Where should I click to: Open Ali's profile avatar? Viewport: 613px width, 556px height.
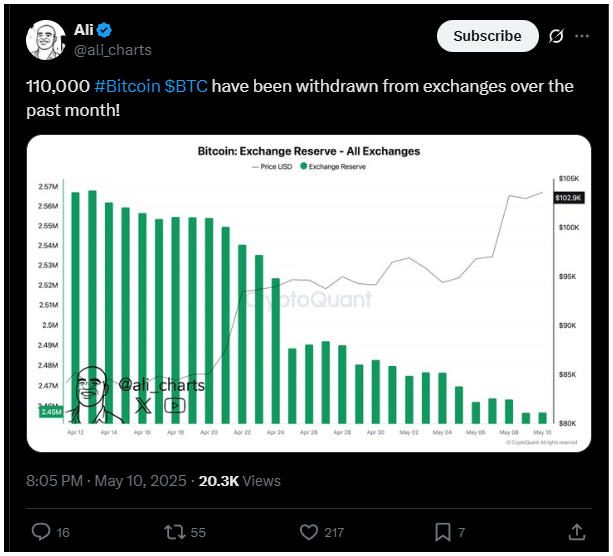coord(46,40)
